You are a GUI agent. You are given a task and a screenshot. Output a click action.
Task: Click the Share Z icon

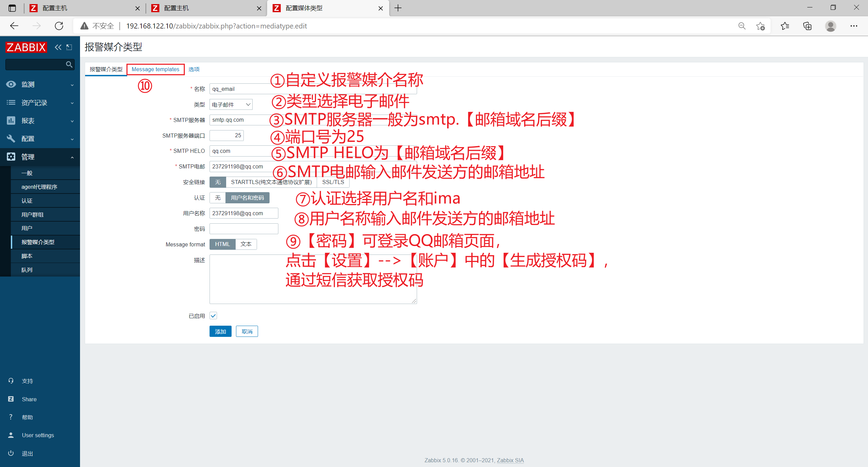11,399
